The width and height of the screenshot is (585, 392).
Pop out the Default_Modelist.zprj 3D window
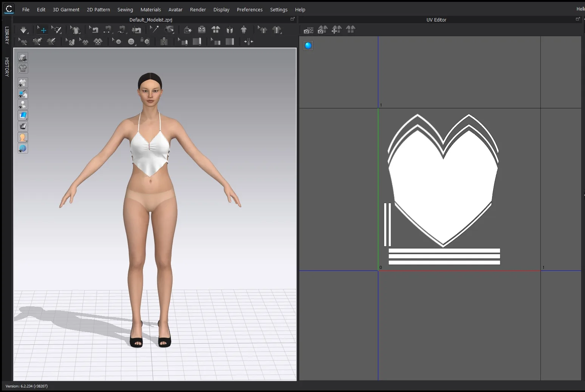(x=292, y=19)
